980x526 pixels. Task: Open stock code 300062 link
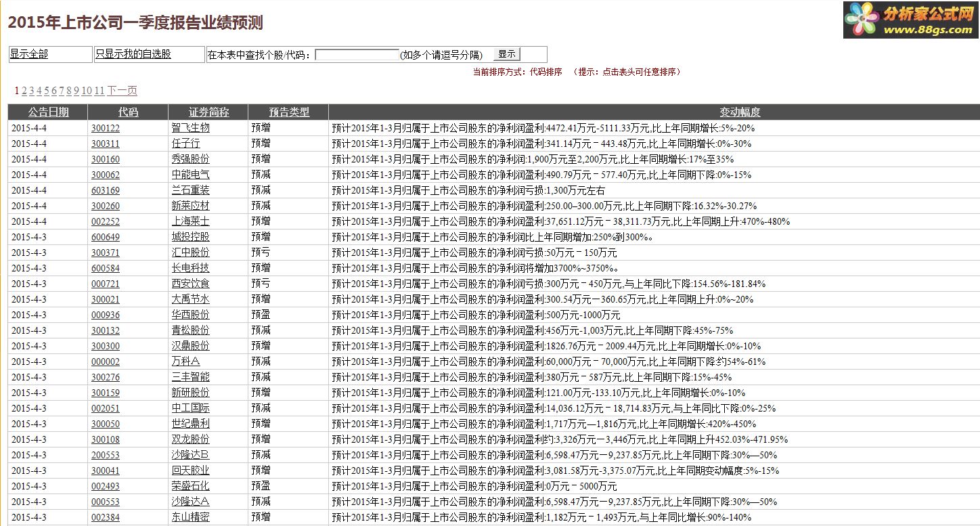tap(106, 175)
